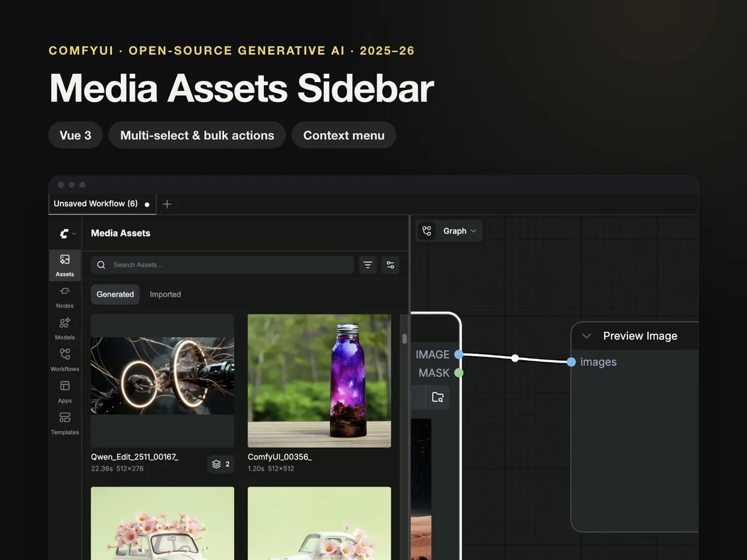Viewport: 747px width, 560px height.
Task: Click the 22.36s 512×276 metadata text
Action: (x=117, y=469)
